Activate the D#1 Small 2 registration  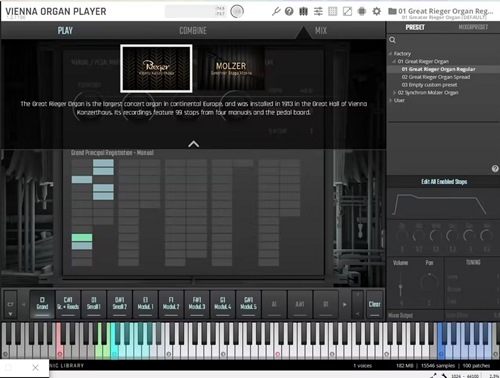[120, 304]
